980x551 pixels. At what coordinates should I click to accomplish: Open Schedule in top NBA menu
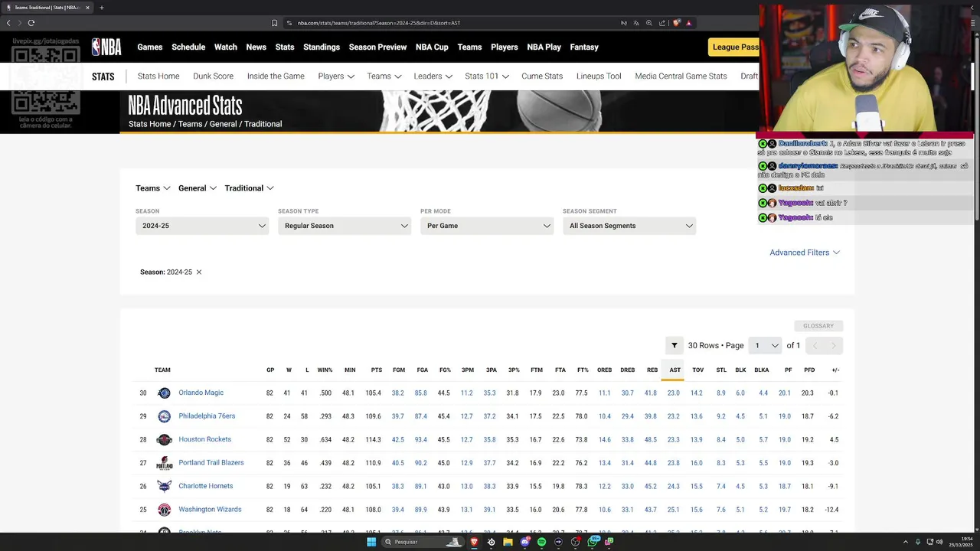tap(188, 47)
